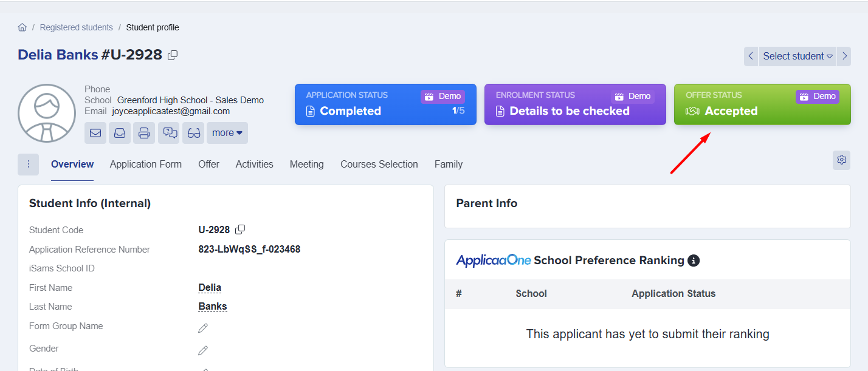Screen dimensions: 868x371
Task: Click the glasses view icon
Action: click(x=193, y=133)
